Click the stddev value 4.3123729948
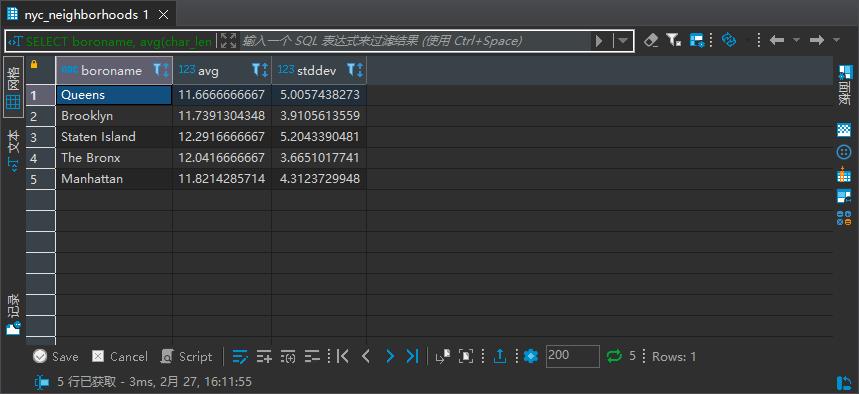This screenshot has height=394, width=859. 319,179
